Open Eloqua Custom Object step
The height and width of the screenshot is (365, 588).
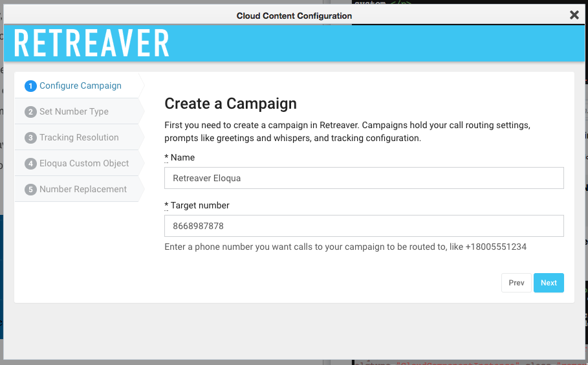click(79, 163)
